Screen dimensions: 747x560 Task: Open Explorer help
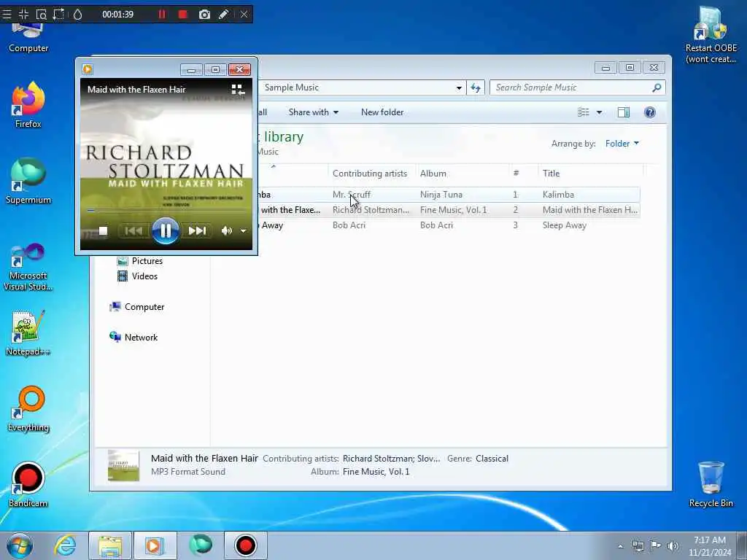point(650,112)
